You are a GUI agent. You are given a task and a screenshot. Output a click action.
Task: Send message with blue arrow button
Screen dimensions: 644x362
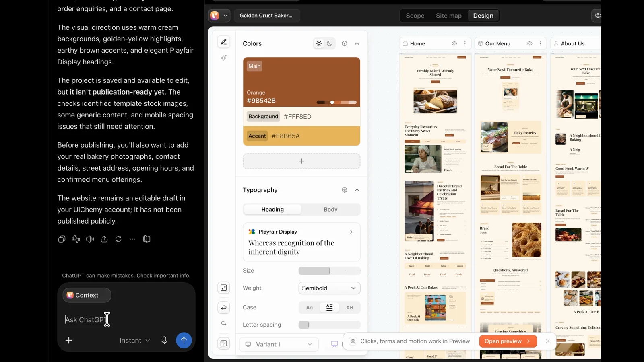click(184, 340)
